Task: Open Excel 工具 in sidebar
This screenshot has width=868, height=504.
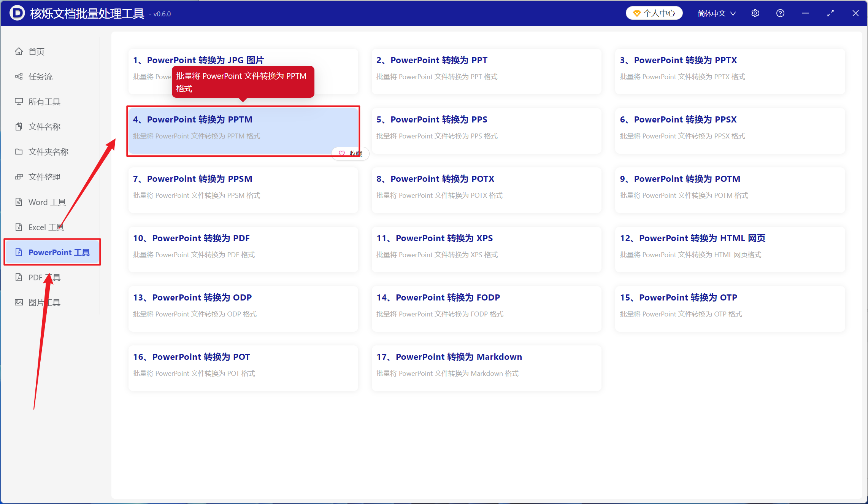Action: tap(52, 227)
